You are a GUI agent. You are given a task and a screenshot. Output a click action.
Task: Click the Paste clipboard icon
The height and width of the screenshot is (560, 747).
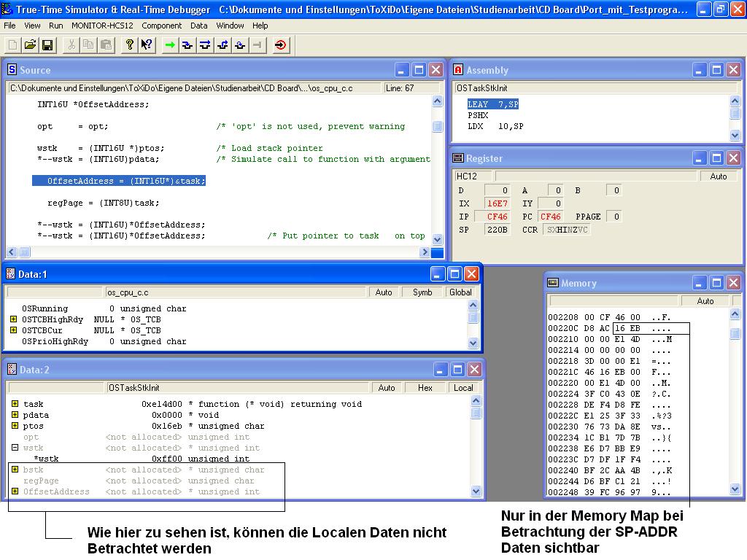107,45
